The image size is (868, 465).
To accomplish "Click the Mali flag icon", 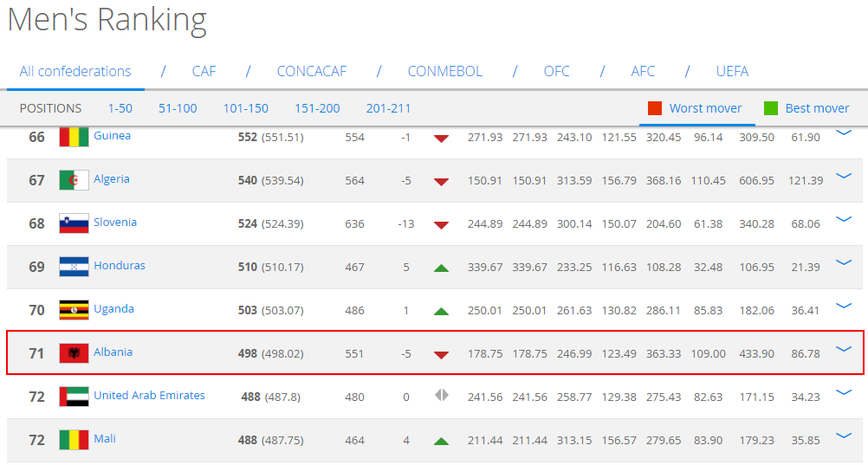I will pos(74,440).
